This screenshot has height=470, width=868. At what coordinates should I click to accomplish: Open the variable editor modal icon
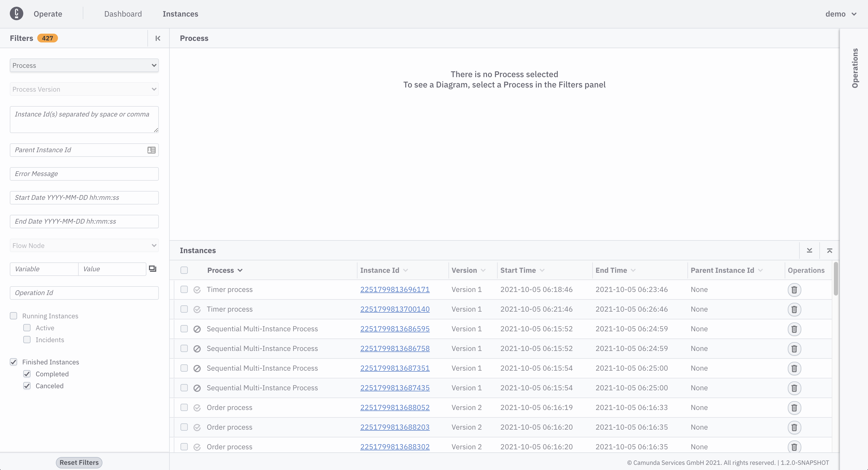(153, 268)
